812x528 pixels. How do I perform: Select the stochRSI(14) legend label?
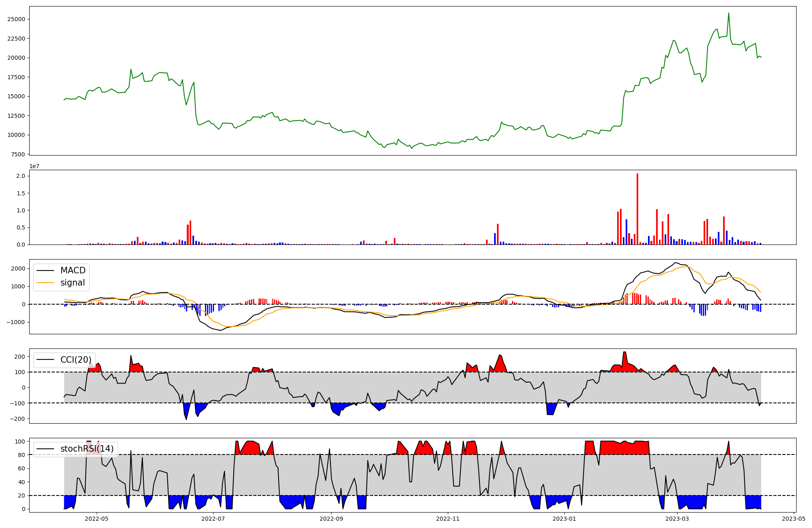point(87,449)
